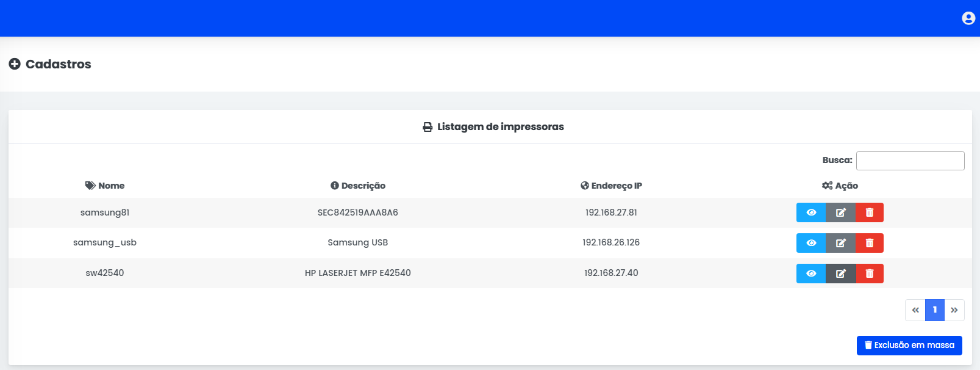Select page 1 in pagination

tap(934, 310)
